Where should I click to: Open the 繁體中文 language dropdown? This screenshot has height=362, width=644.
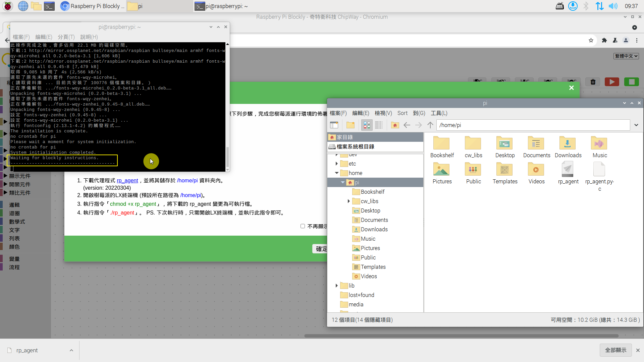coord(626,56)
